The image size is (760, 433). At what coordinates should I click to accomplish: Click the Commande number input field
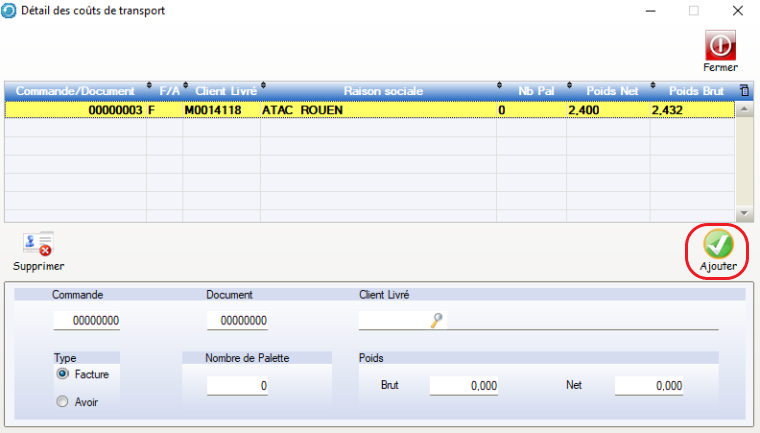click(88, 321)
